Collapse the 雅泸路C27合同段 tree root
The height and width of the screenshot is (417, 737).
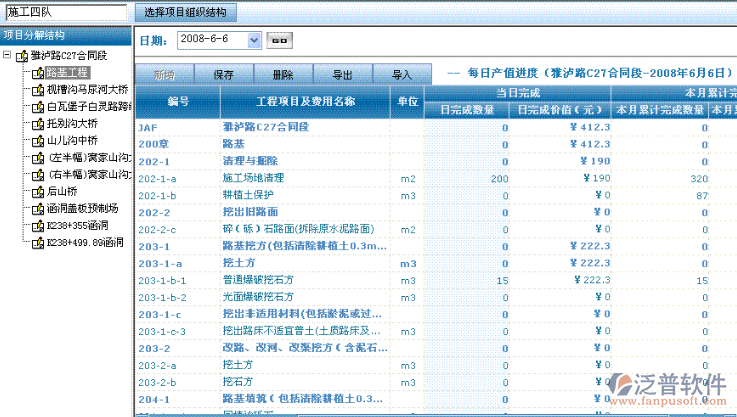point(8,56)
